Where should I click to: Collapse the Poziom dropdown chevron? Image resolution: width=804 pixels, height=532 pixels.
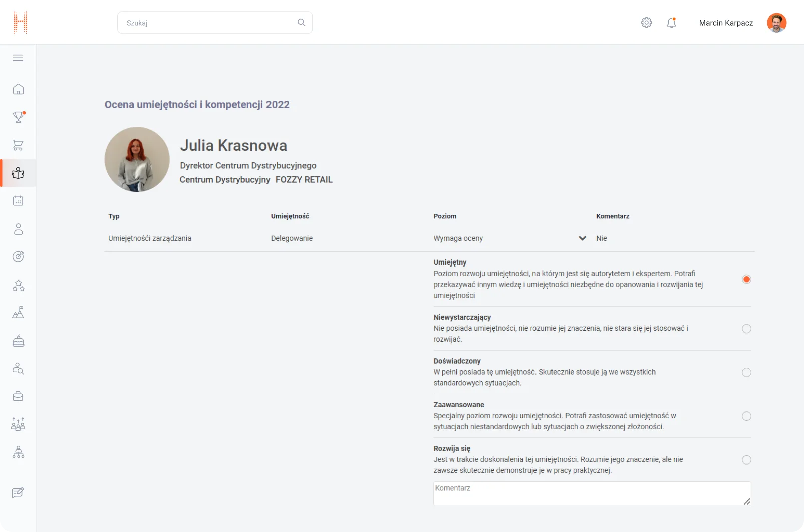point(582,238)
